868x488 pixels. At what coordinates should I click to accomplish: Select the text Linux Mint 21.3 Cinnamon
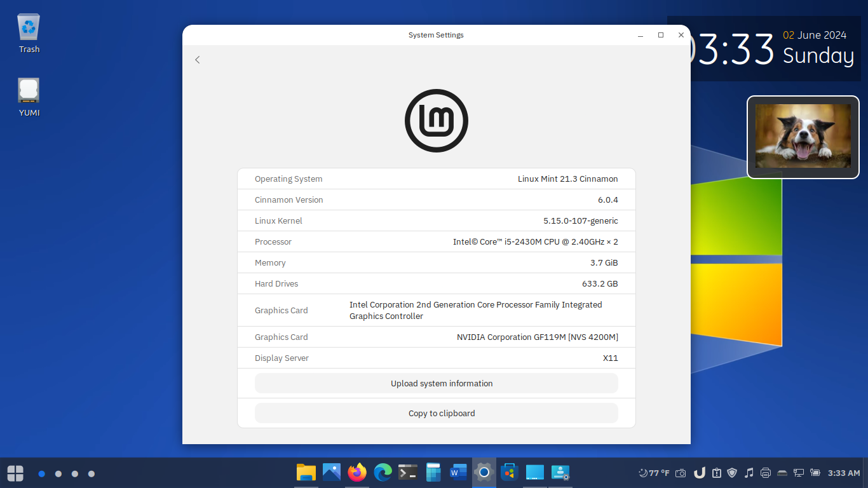pyautogui.click(x=568, y=179)
